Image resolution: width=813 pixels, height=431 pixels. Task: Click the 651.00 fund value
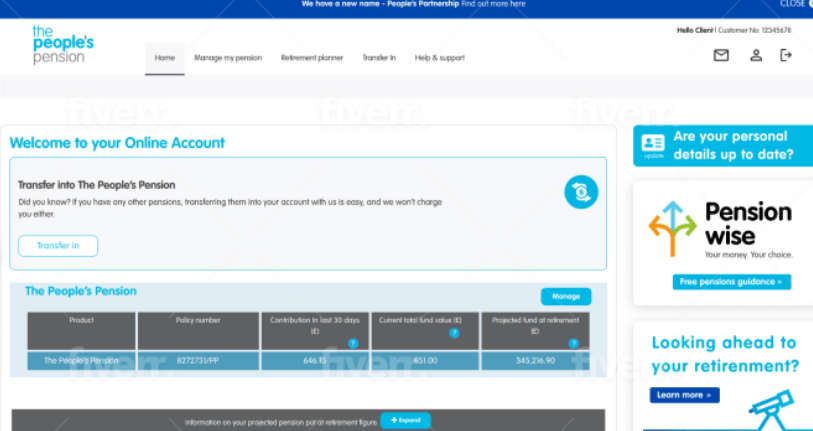425,361
